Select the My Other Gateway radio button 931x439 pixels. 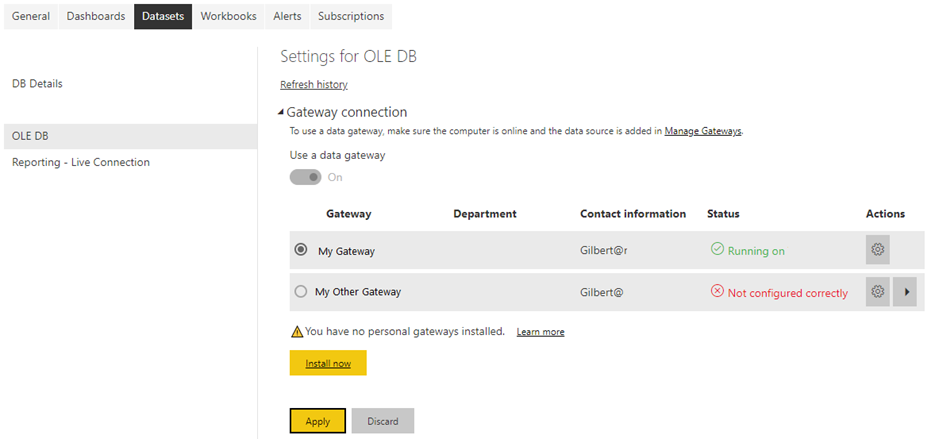(301, 292)
